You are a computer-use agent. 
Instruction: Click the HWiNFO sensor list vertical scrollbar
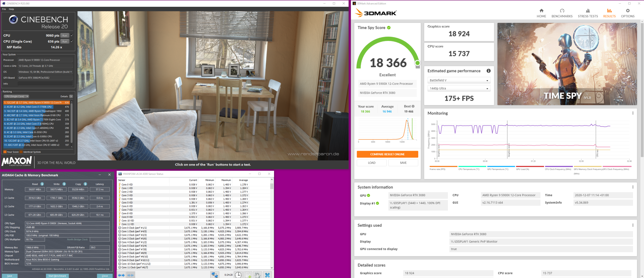point(272,223)
